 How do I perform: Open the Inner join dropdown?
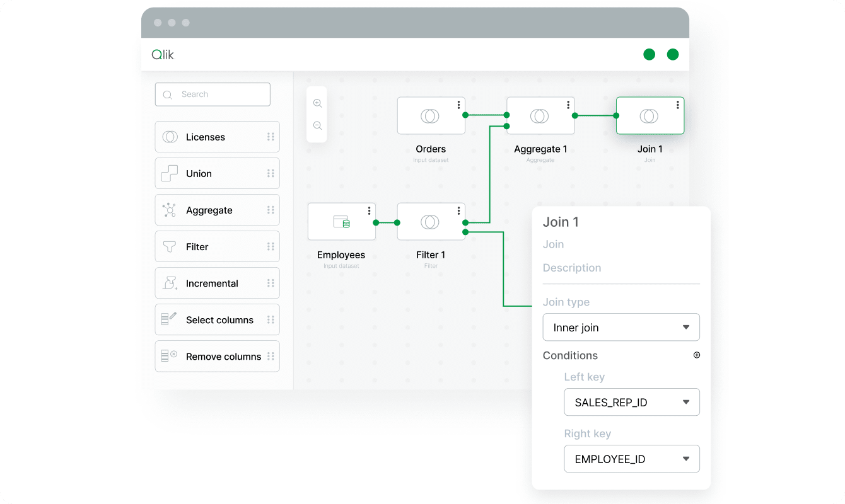[621, 327]
